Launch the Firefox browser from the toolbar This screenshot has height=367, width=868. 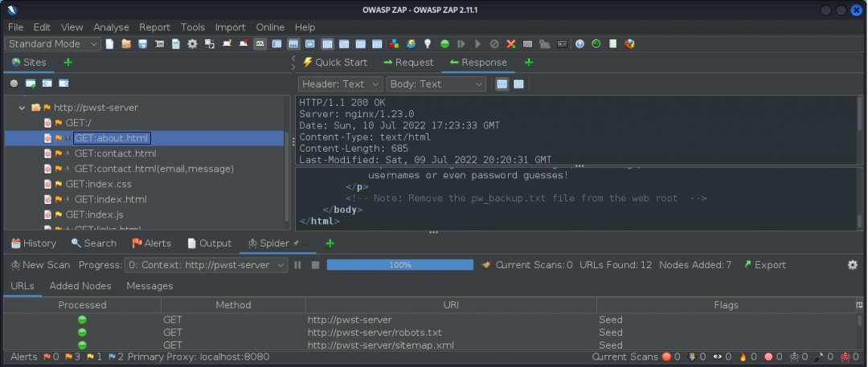pos(629,43)
